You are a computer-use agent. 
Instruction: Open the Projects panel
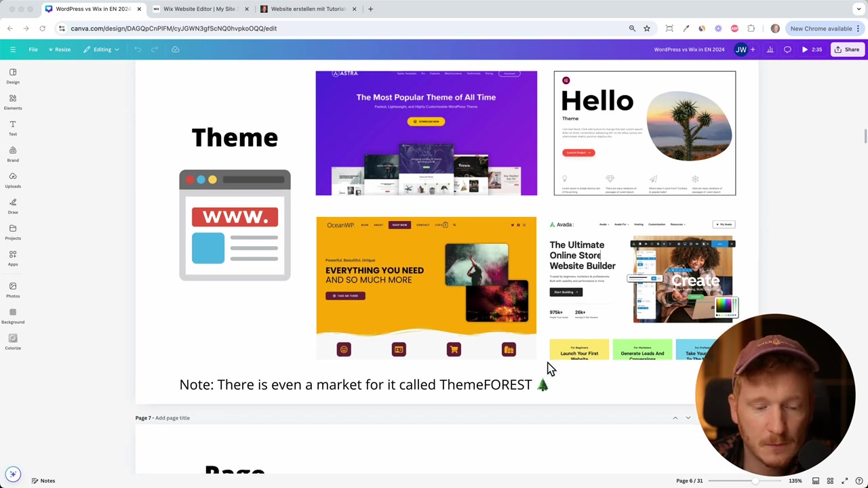tap(13, 232)
